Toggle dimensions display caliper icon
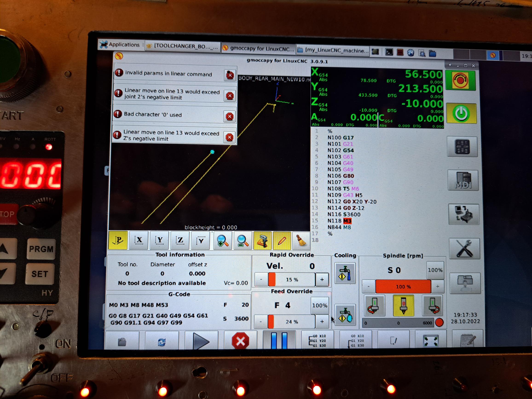The image size is (532, 399). pos(262,241)
